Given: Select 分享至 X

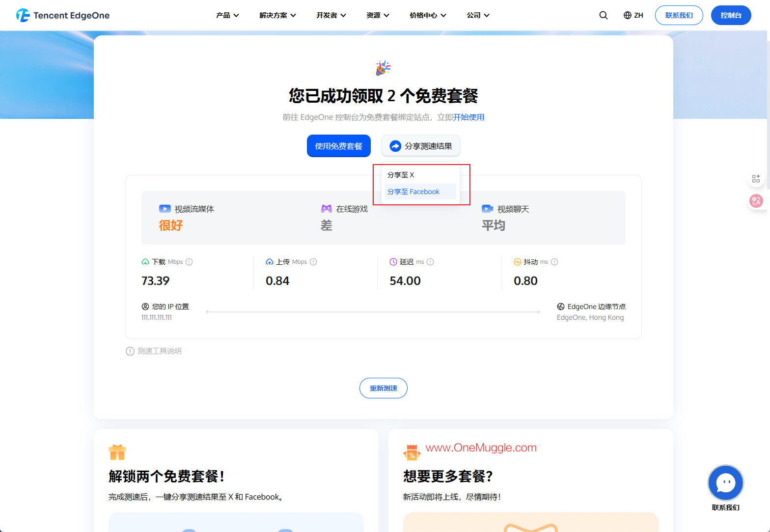Looking at the screenshot, I should click(x=420, y=175).
